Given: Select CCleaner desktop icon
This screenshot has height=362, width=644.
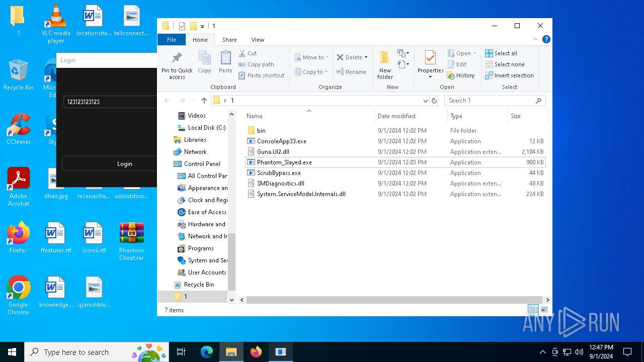Looking at the screenshot, I should 19,129.
